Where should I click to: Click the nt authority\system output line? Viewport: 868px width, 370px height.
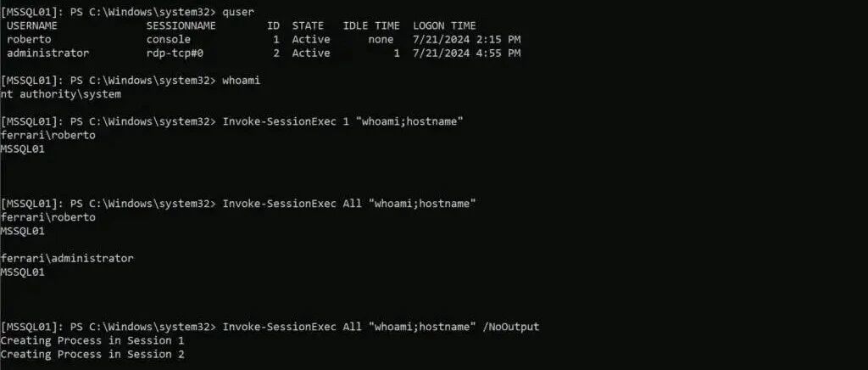coord(61,94)
